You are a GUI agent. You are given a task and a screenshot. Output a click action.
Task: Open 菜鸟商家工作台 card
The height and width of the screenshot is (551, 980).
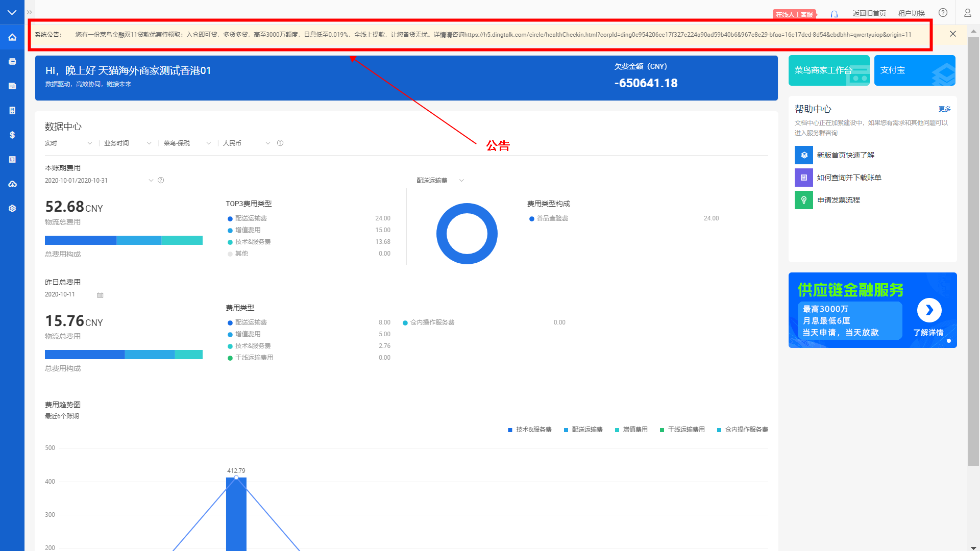tap(829, 70)
